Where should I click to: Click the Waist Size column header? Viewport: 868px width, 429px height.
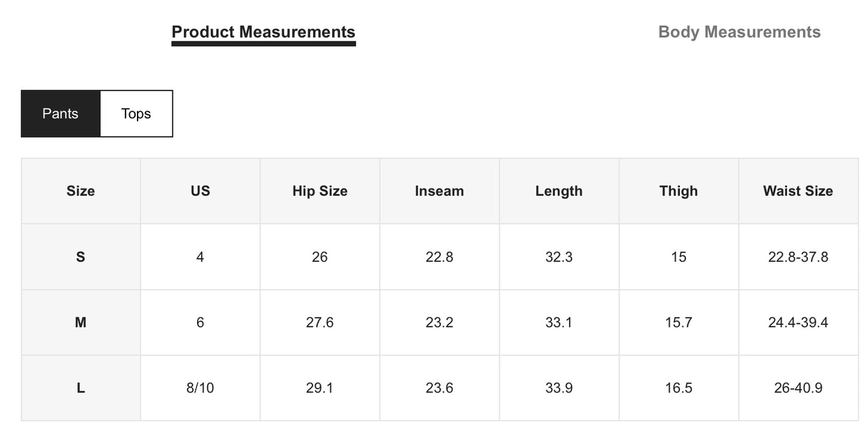(798, 191)
